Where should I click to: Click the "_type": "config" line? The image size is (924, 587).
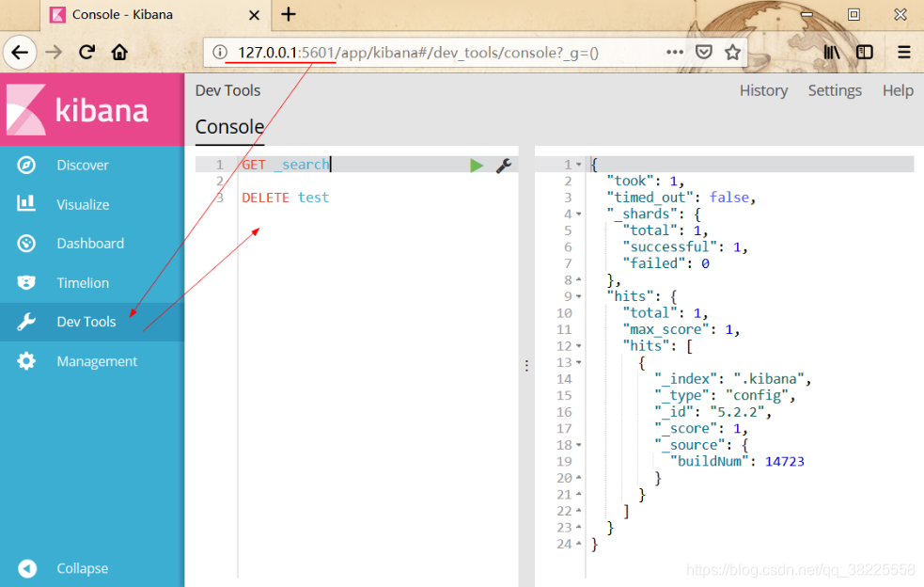pos(725,395)
